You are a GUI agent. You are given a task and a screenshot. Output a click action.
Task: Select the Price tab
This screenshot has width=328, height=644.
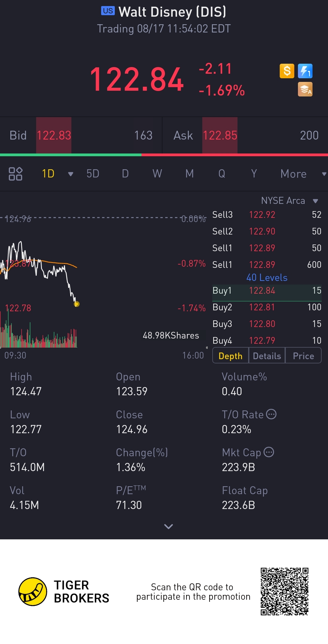[303, 356]
